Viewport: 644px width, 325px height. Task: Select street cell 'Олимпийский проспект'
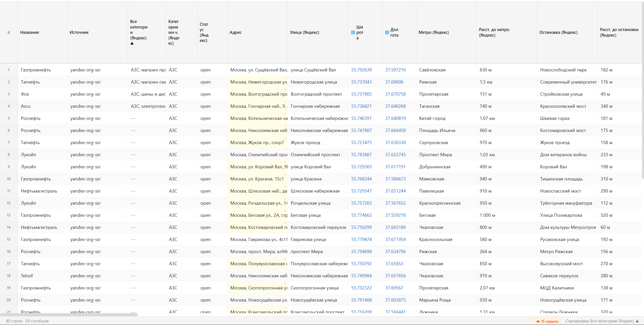[318, 155]
